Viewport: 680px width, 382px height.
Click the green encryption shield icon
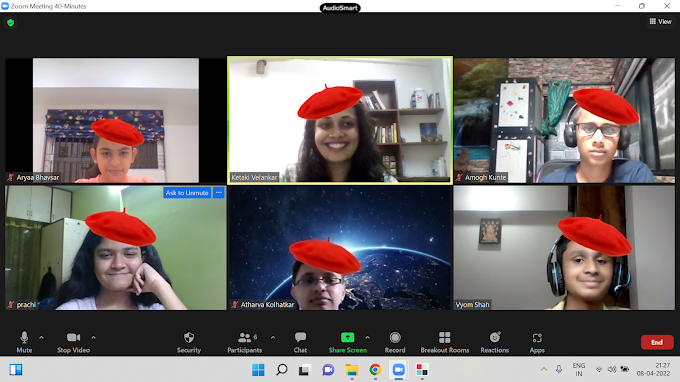point(11,23)
